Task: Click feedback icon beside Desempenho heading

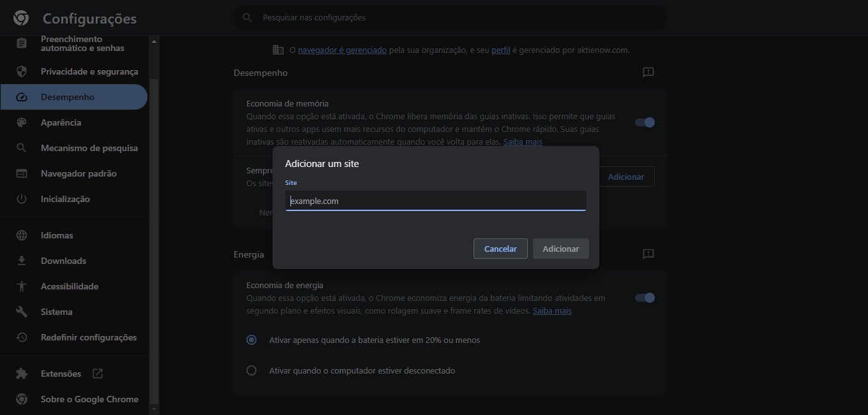Action: pos(648,73)
